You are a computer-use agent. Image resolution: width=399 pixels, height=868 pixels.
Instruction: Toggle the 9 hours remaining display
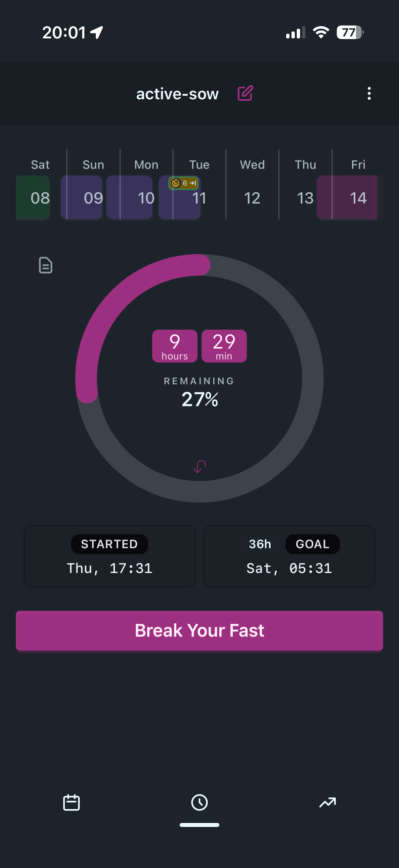pyautogui.click(x=175, y=346)
